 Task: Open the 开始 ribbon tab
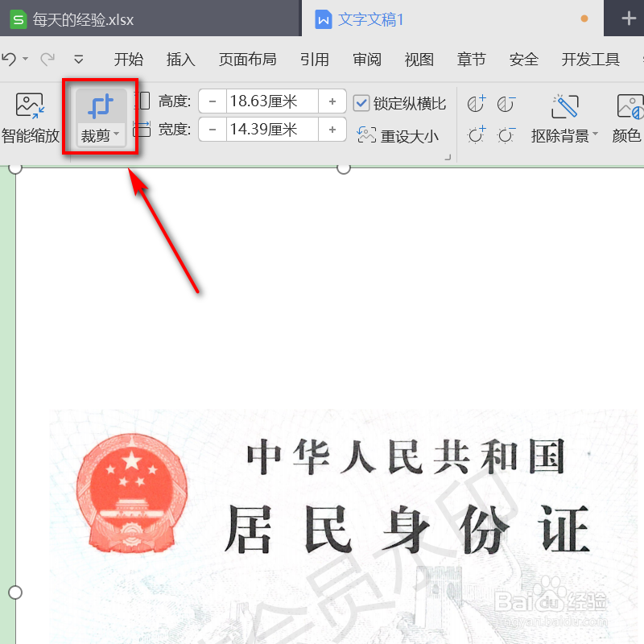pos(128,60)
